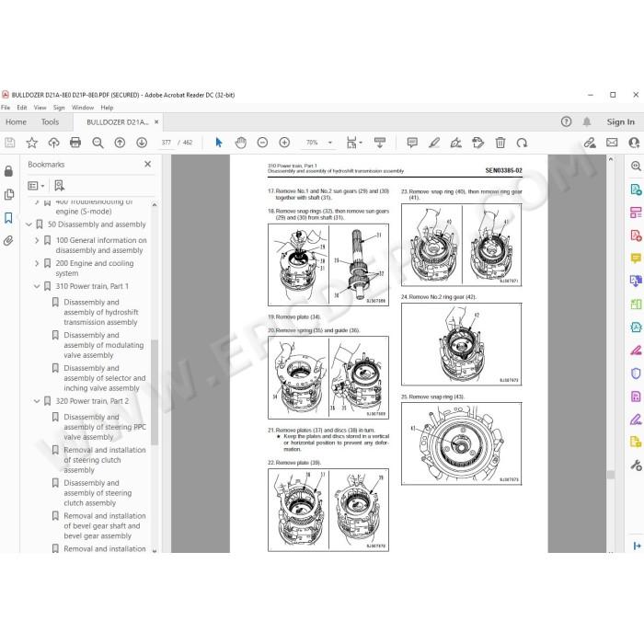644x644 pixels.
Task: Select the highlight text pen tool
Action: [434, 143]
